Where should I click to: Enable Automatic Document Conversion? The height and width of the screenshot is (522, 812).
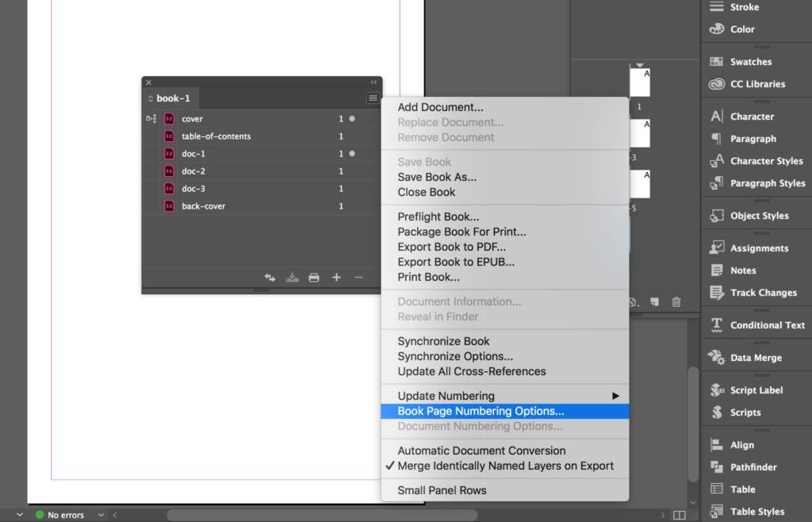click(477, 450)
